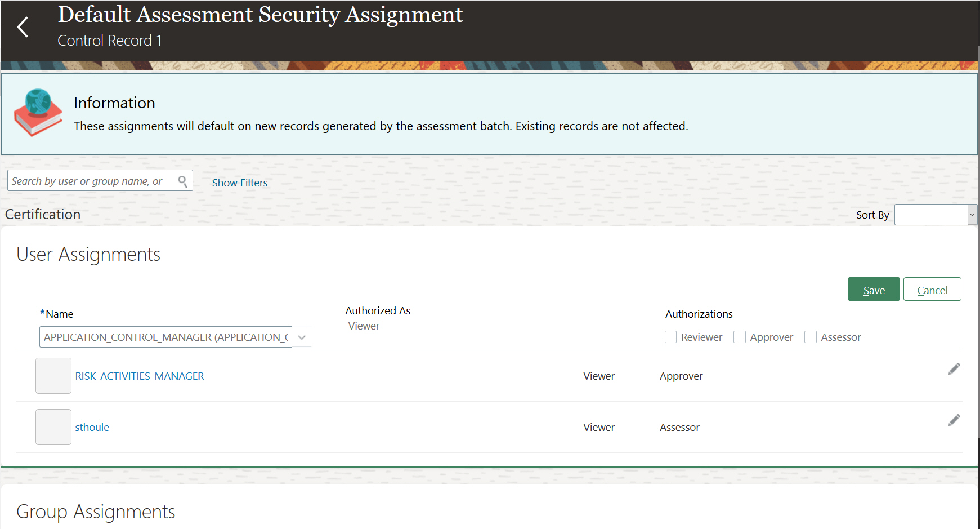Open the Sort By dropdown
Screen dimensions: 980x529
click(936, 215)
